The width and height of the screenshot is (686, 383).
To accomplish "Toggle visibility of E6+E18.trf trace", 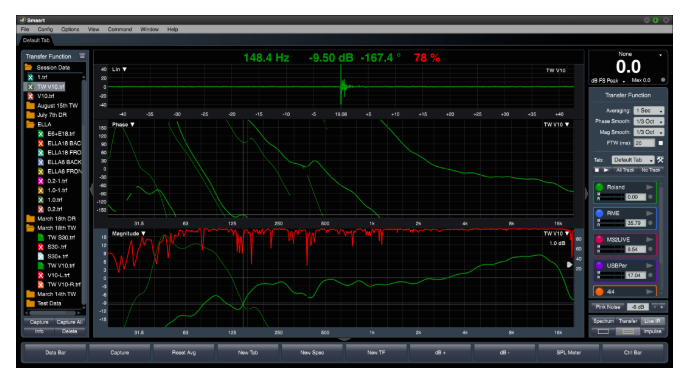I will point(41,134).
